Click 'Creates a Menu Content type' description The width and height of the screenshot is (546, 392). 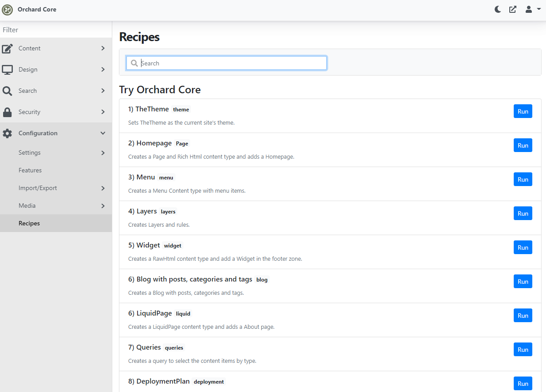pos(187,191)
